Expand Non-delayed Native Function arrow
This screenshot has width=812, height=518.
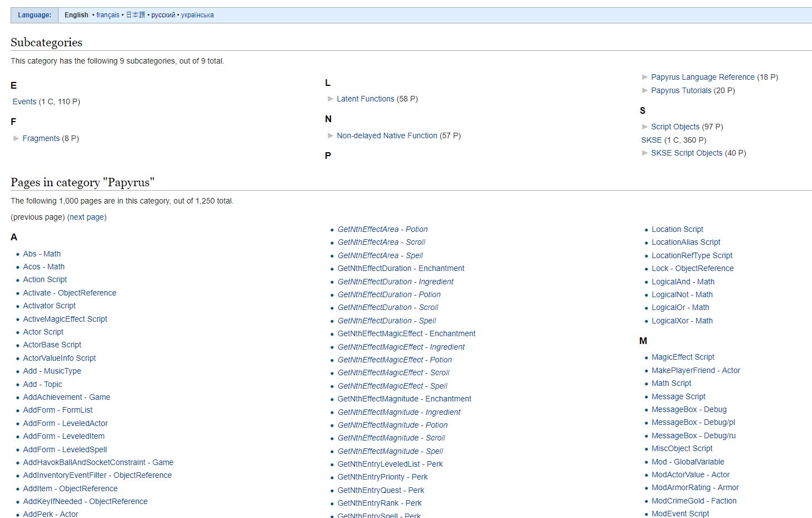coord(330,135)
